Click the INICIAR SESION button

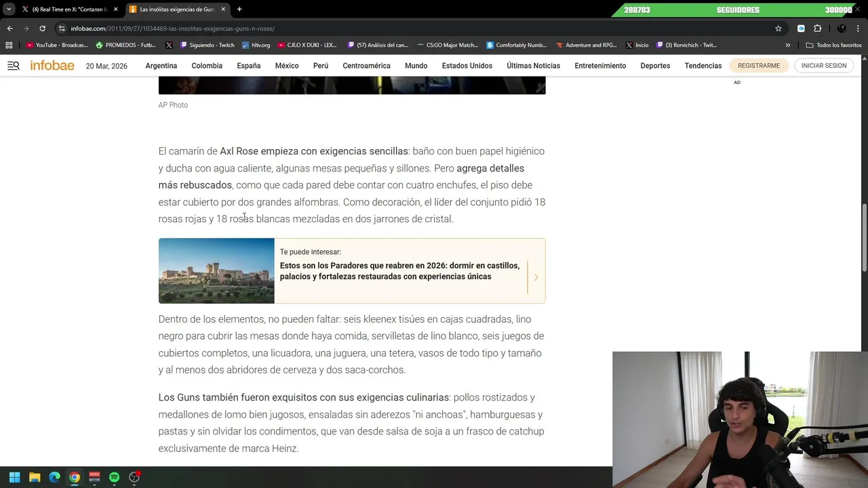point(824,66)
